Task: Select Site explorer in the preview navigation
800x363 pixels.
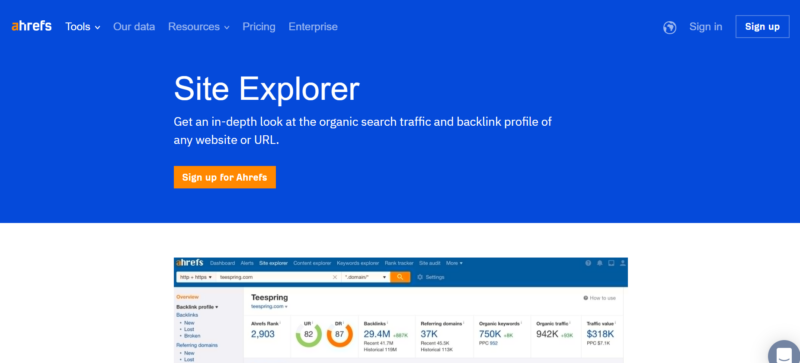Action: (273, 263)
